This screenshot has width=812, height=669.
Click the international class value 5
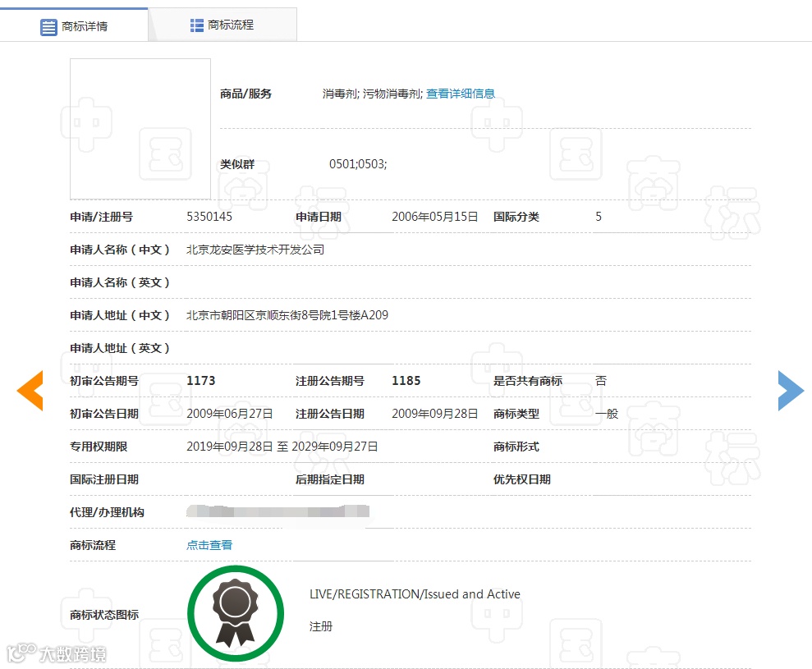599,217
